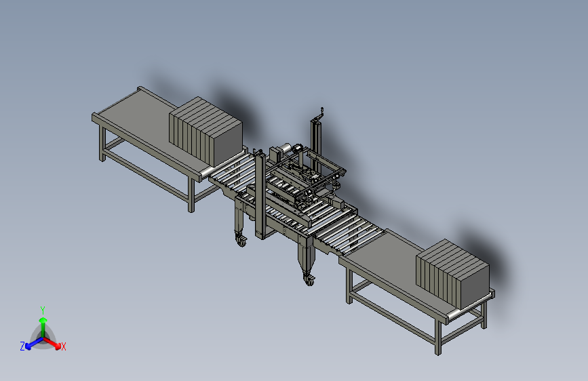The image size is (588, 381).
Task: Select the front square upright column of the machine
Action: [x=260, y=195]
